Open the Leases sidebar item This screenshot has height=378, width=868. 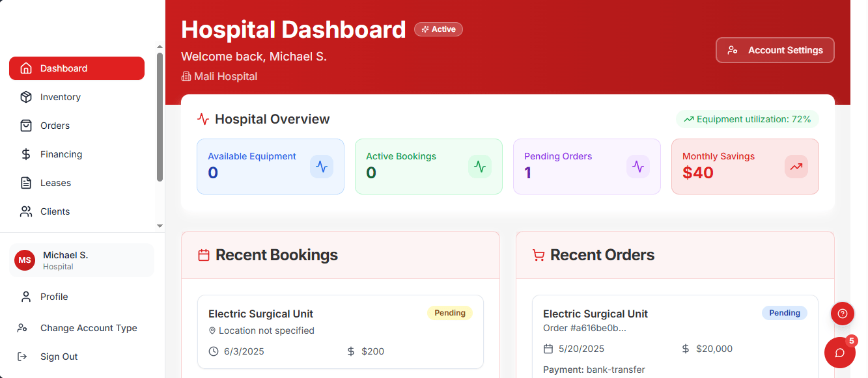pyautogui.click(x=55, y=183)
